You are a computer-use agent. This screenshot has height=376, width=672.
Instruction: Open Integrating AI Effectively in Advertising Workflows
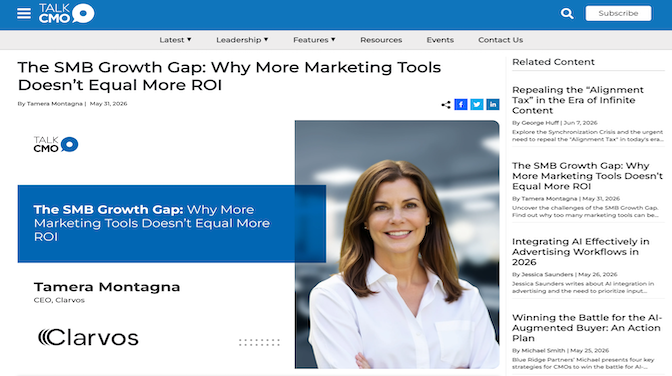[x=580, y=252]
